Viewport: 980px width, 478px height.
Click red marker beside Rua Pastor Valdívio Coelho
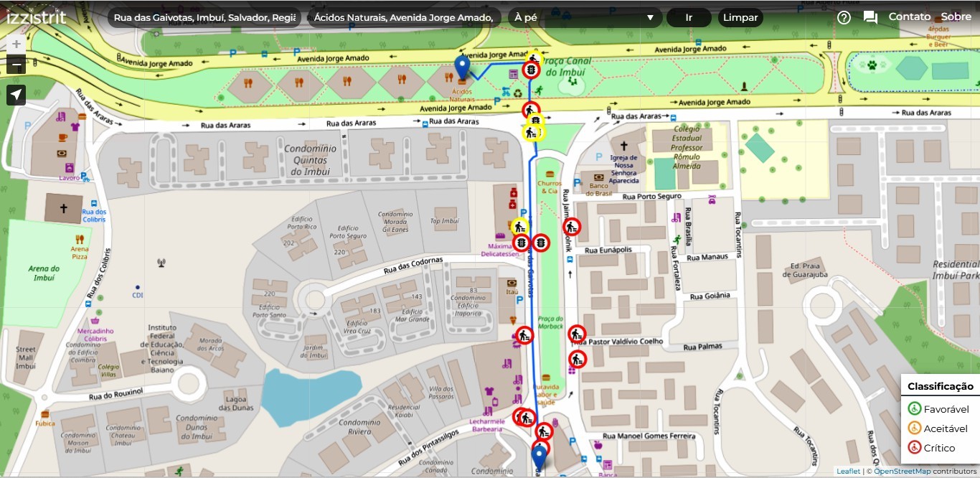click(577, 334)
